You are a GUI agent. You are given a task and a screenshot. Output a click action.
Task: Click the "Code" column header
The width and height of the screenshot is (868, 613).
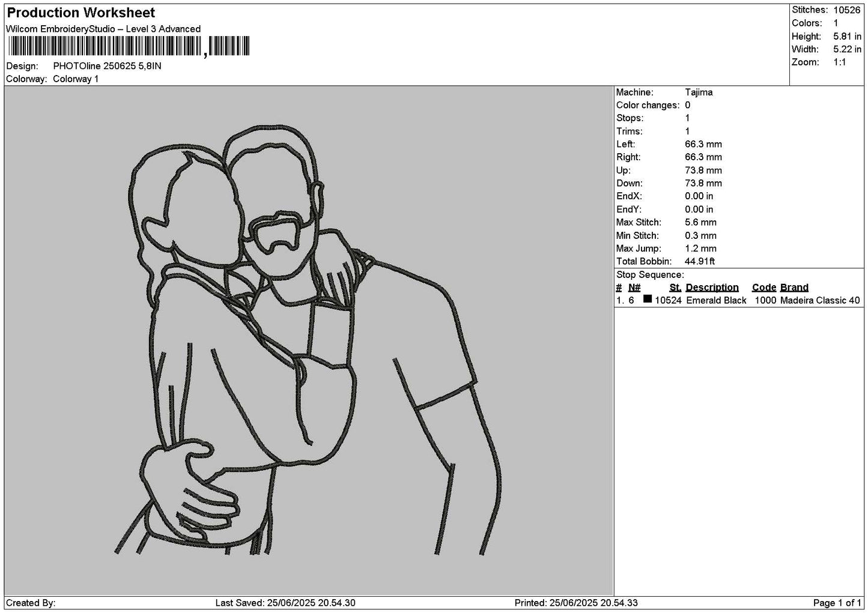pyautogui.click(x=764, y=288)
